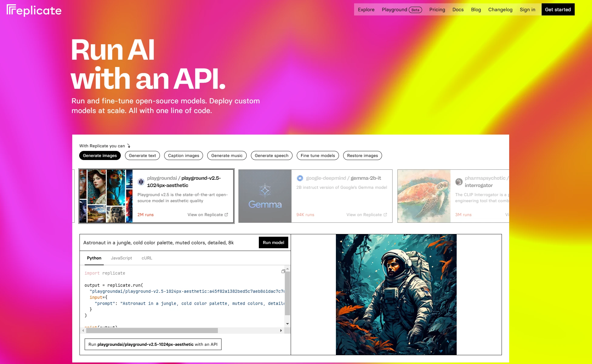Click the pharmapsychotic avatar icon

459,182
